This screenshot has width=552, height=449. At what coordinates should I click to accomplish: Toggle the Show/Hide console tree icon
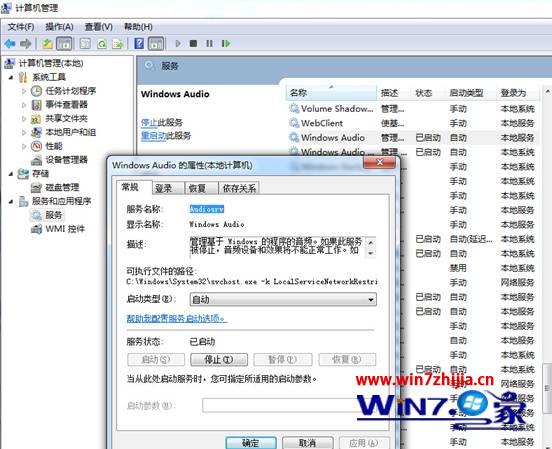pos(64,44)
